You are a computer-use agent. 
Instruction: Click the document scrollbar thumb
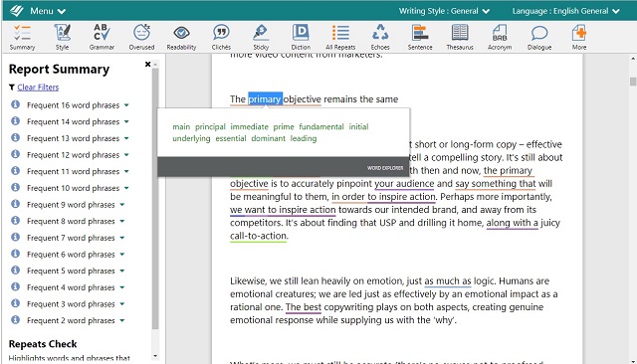coord(633,82)
